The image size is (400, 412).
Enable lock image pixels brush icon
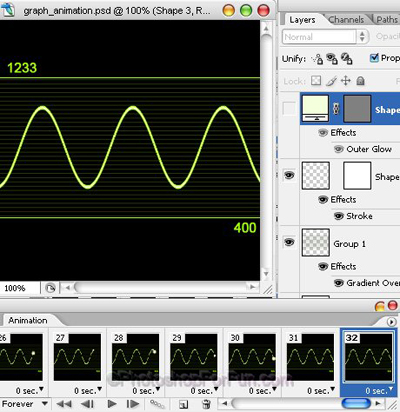click(331, 81)
